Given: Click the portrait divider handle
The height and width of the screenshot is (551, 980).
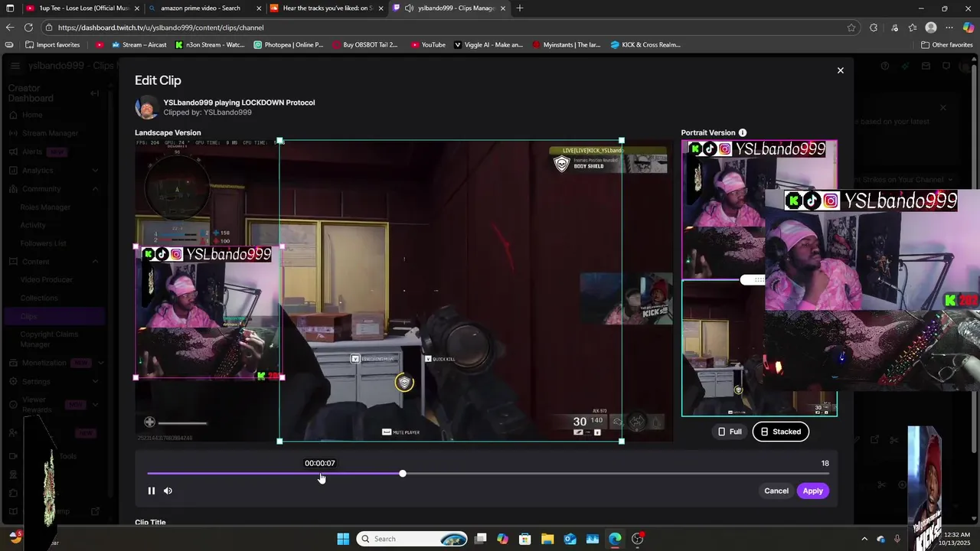Looking at the screenshot, I should click(x=753, y=280).
